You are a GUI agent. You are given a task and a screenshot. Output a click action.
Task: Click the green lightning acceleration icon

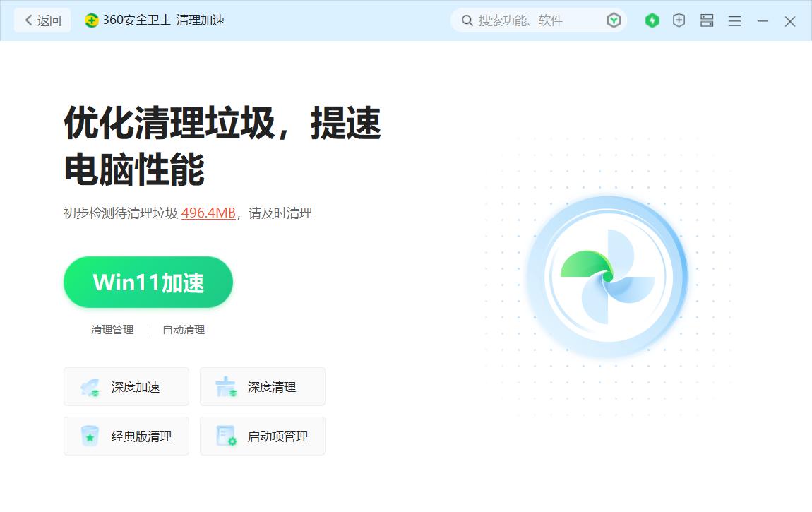point(652,20)
